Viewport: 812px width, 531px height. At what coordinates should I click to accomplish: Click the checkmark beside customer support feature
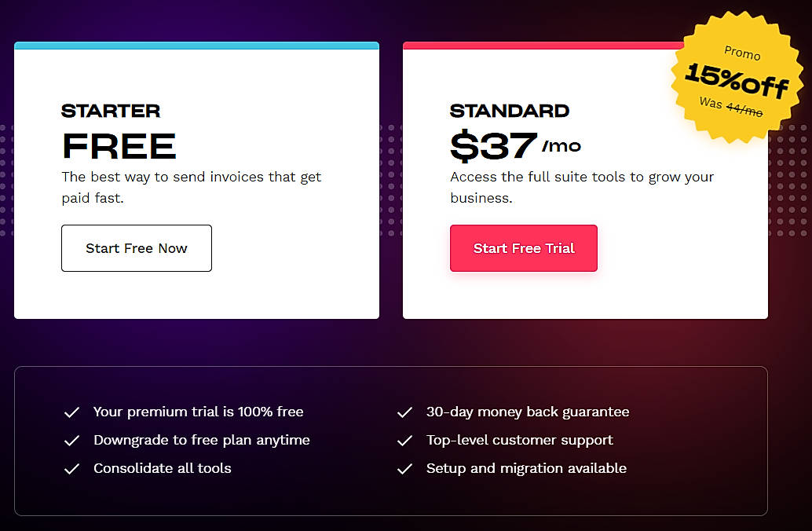405,440
